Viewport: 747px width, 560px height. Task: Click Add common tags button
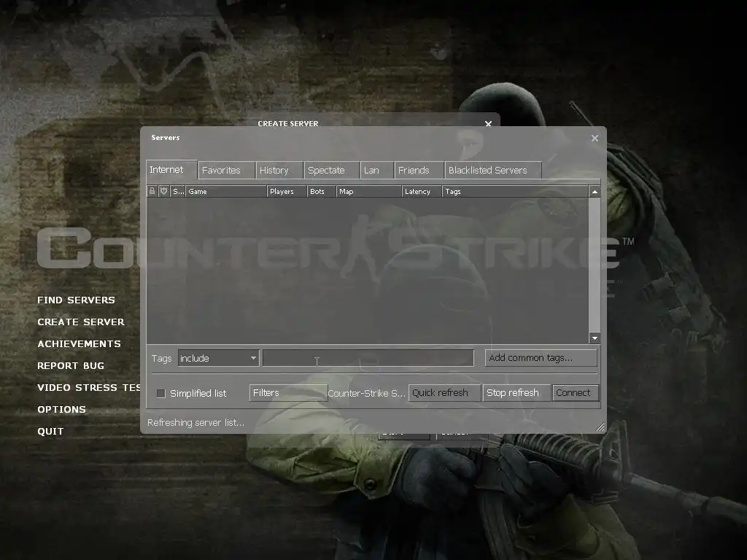tap(541, 357)
